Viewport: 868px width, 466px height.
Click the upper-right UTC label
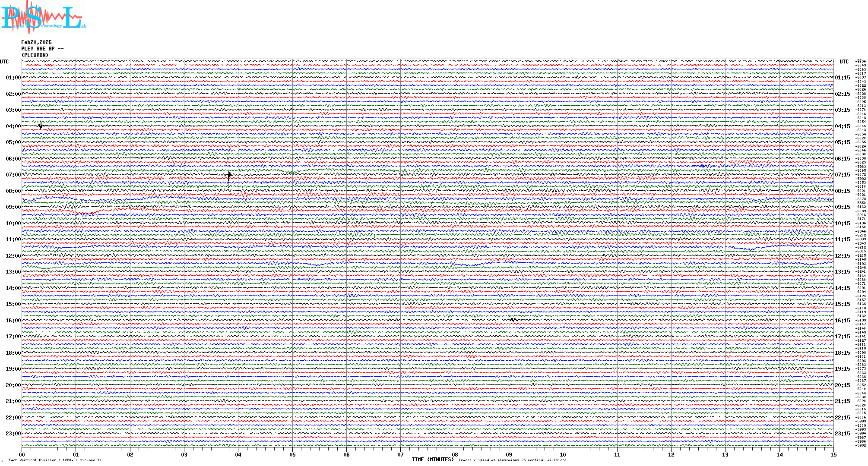pos(844,62)
